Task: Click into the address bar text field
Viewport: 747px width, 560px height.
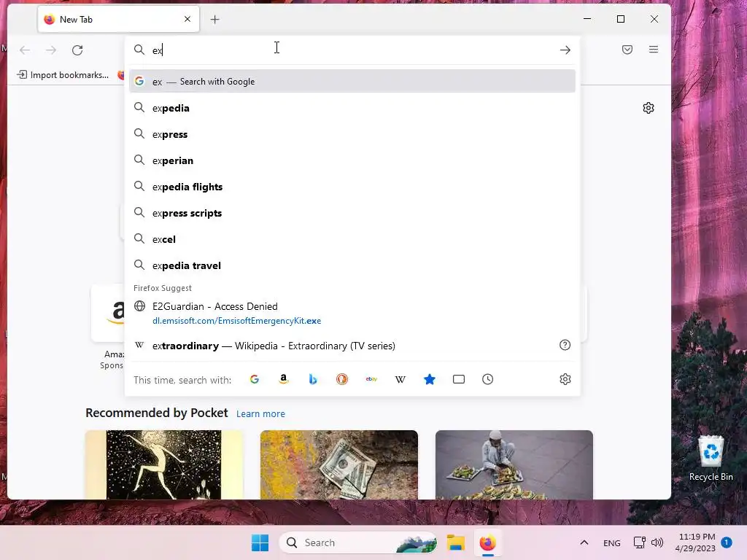Action: pos(352,50)
